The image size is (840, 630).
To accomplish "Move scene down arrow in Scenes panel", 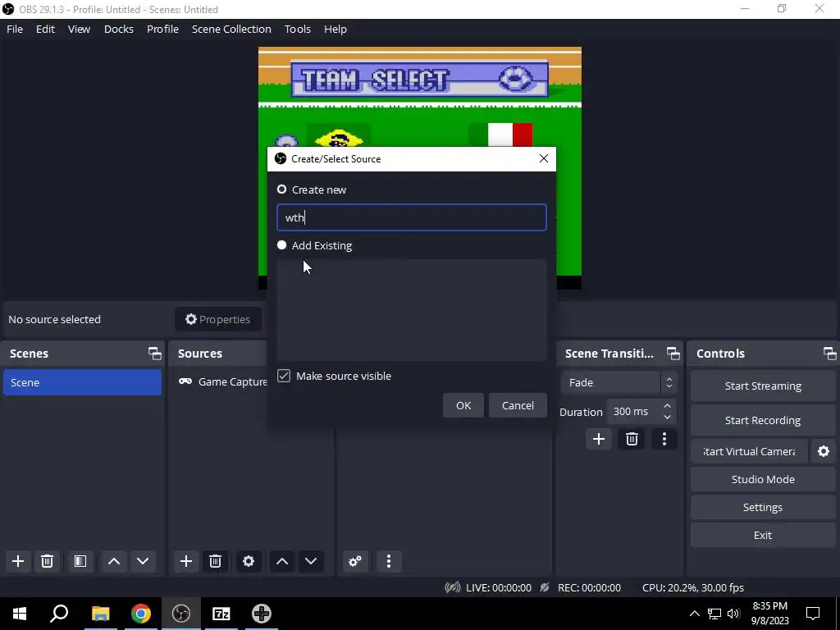I will click(x=143, y=561).
